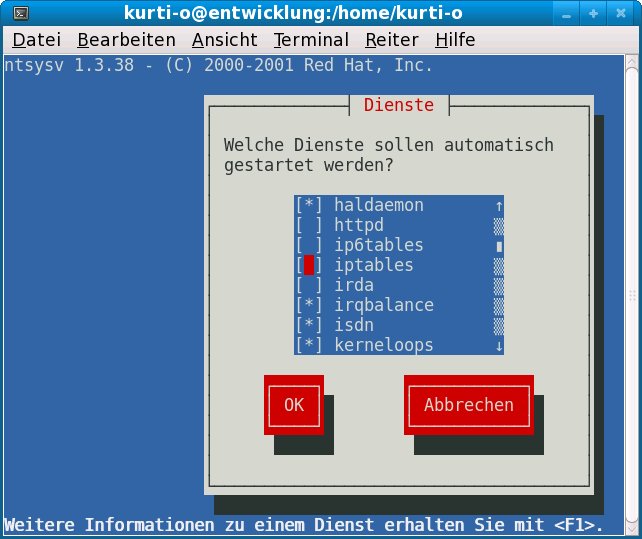Viewport: 642px width, 539px height.
Task: Open the Datei menu
Action: (x=35, y=40)
